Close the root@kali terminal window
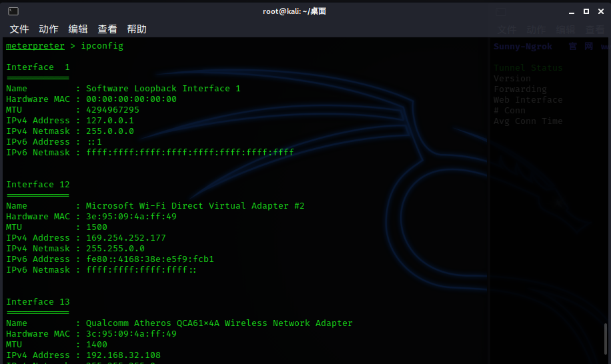 (x=601, y=11)
